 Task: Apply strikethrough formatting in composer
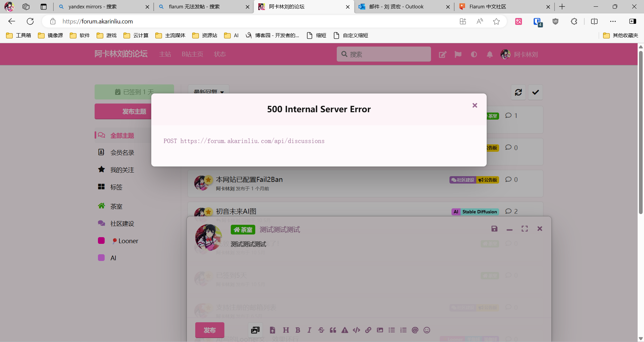coord(321,330)
